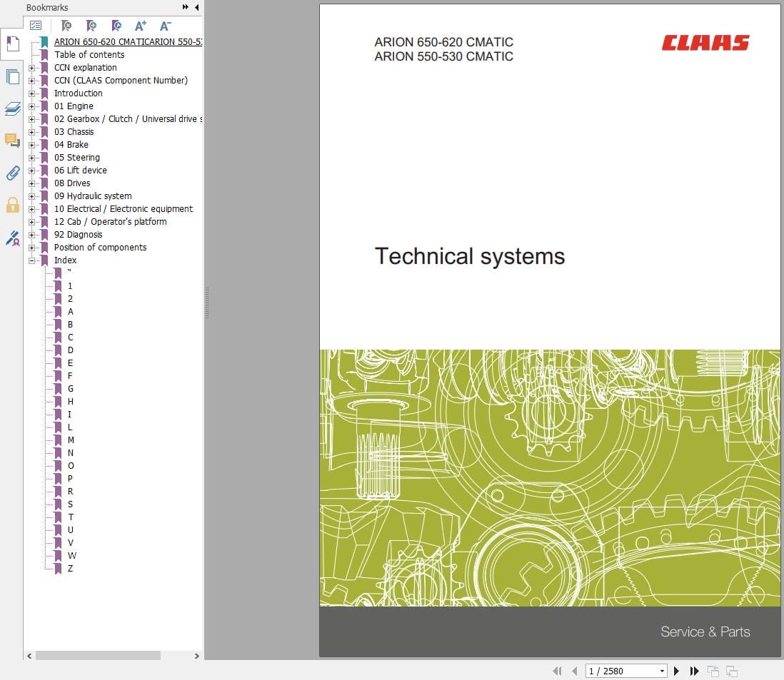This screenshot has width=784, height=680.
Task: Open the page number dropdown arrow
Action: click(x=662, y=671)
